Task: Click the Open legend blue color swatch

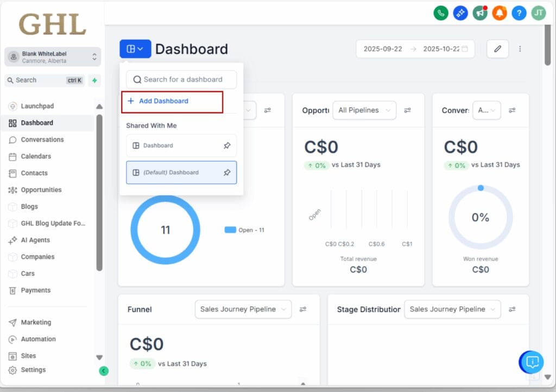Action: 230,230
